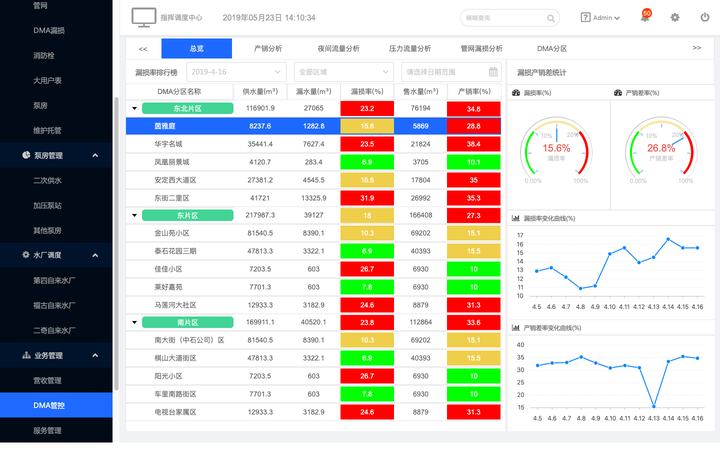Click the green 10.1 cell of 凤凰丽景城
The height and width of the screenshot is (450, 720).
(473, 162)
